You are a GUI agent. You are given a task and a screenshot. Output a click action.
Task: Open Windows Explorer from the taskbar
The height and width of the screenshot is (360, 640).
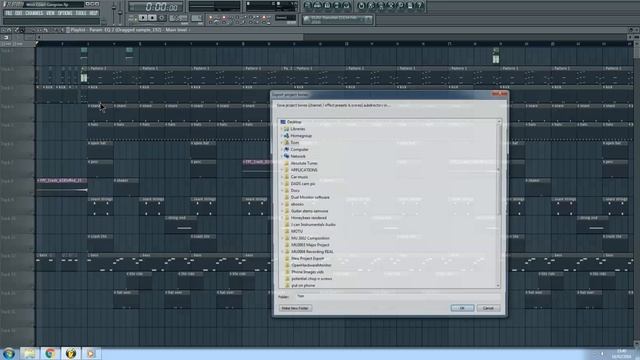29,353
